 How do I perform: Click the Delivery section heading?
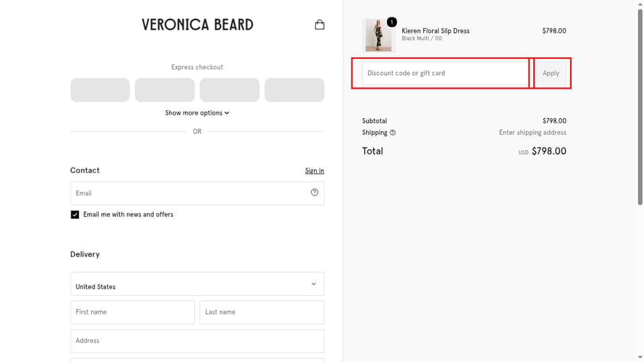85,255
